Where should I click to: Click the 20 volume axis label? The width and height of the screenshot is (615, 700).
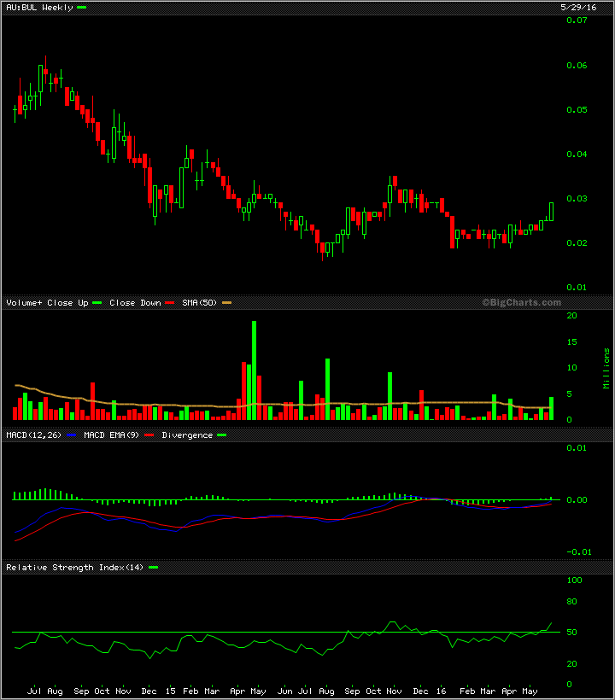(571, 316)
